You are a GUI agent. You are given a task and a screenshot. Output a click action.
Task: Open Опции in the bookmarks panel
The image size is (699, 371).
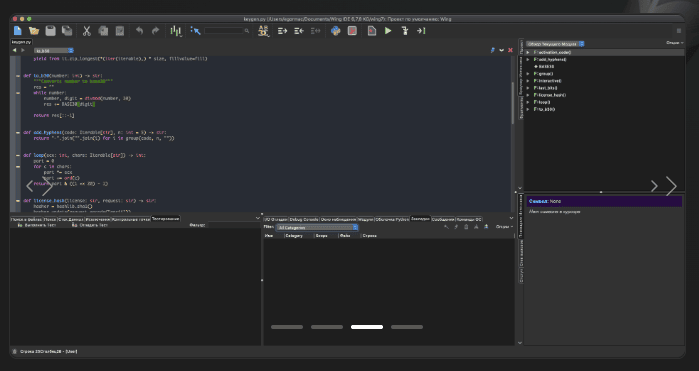(x=504, y=227)
